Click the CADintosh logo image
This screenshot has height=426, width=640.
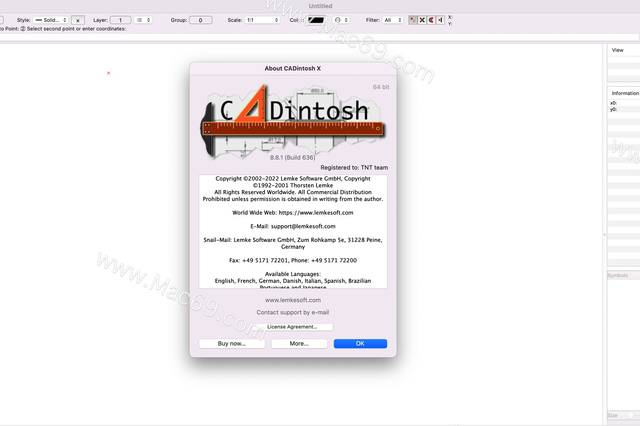click(293, 122)
